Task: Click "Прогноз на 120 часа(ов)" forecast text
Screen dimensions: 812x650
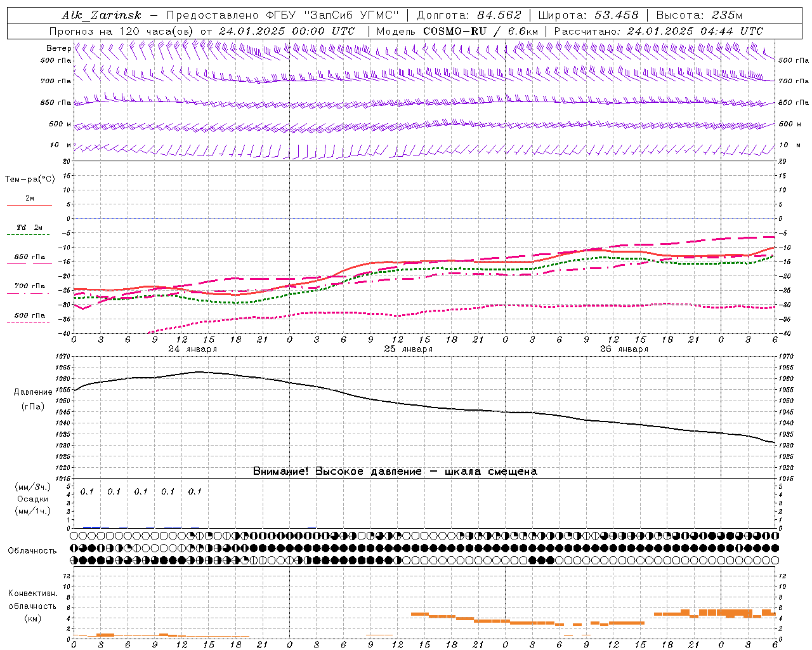Action: point(122,31)
